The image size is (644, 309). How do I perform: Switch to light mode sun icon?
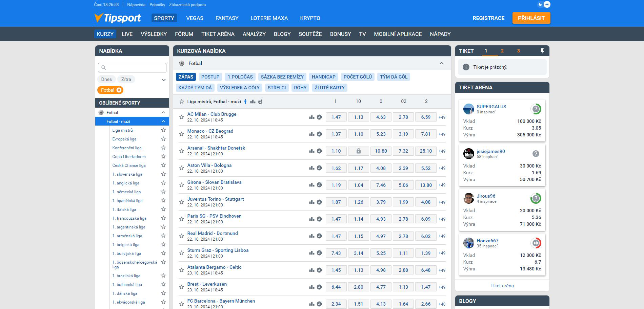tap(547, 4)
